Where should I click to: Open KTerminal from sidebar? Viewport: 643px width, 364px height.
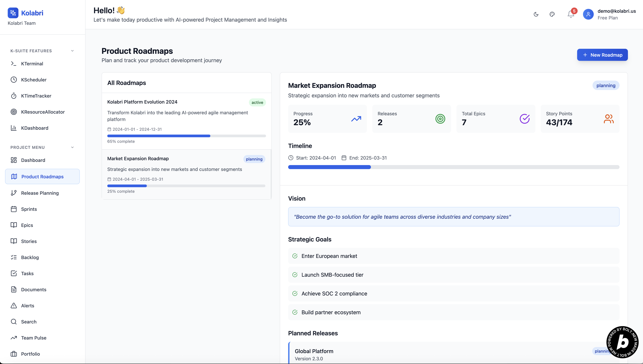tap(32, 64)
